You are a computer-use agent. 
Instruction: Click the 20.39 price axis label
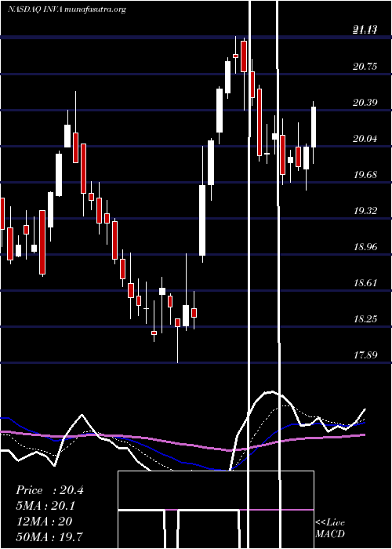365,103
